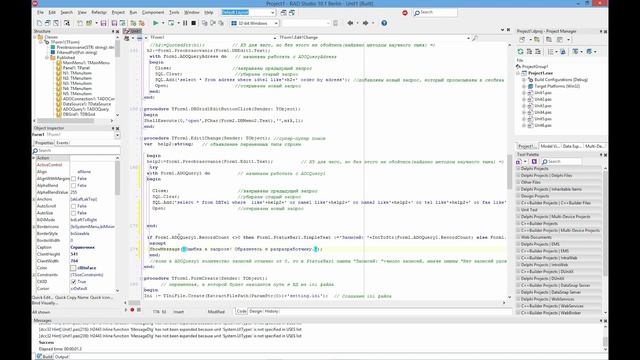Image resolution: width=640 pixels, height=360 pixels.
Task: Expand the Anchors property in Object Inspector
Action: point(34,199)
